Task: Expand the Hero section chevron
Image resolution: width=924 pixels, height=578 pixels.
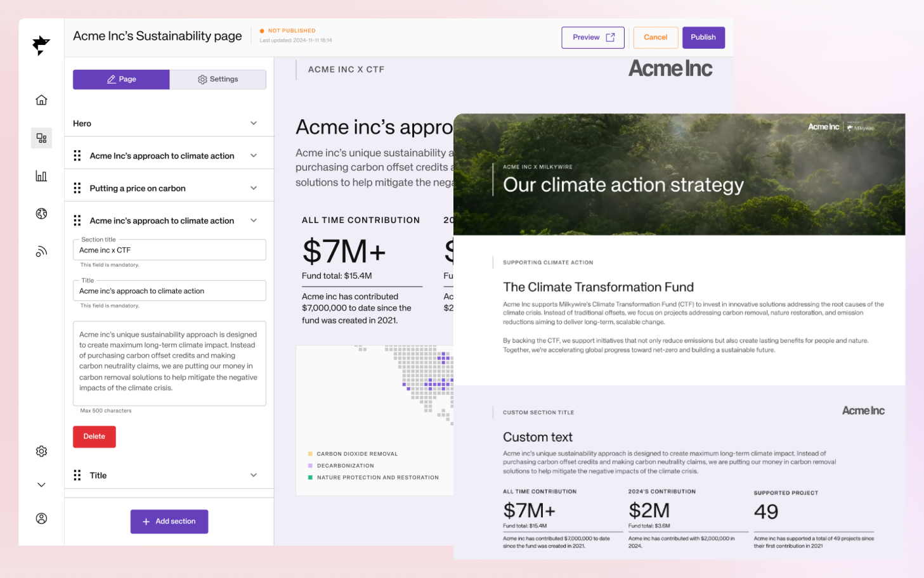Action: pos(254,124)
